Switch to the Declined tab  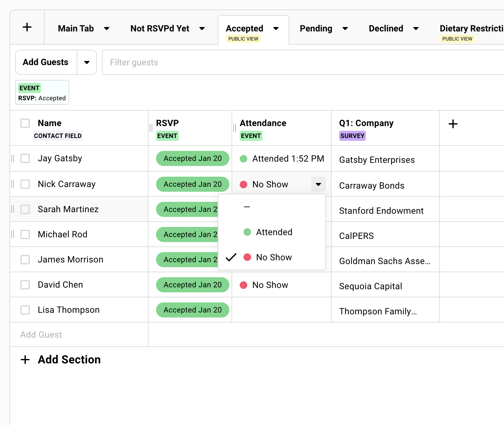coord(386,29)
